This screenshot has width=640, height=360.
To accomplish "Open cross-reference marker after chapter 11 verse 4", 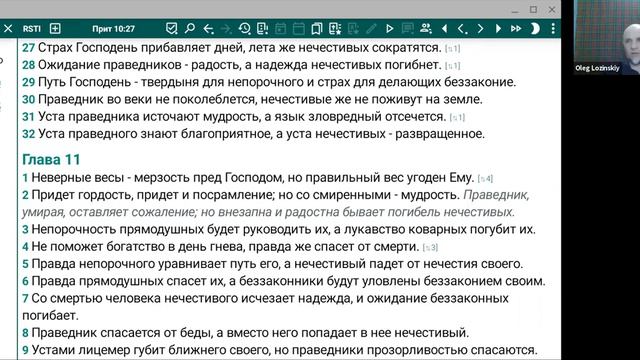I will point(431,247).
